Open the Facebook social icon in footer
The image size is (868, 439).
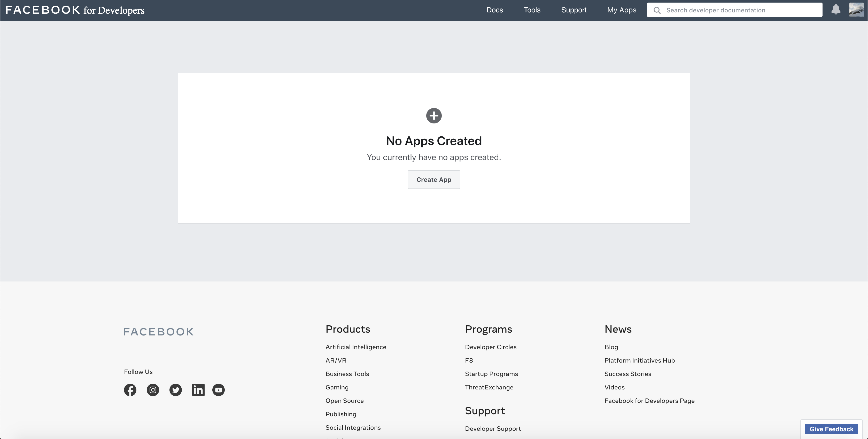(x=130, y=390)
